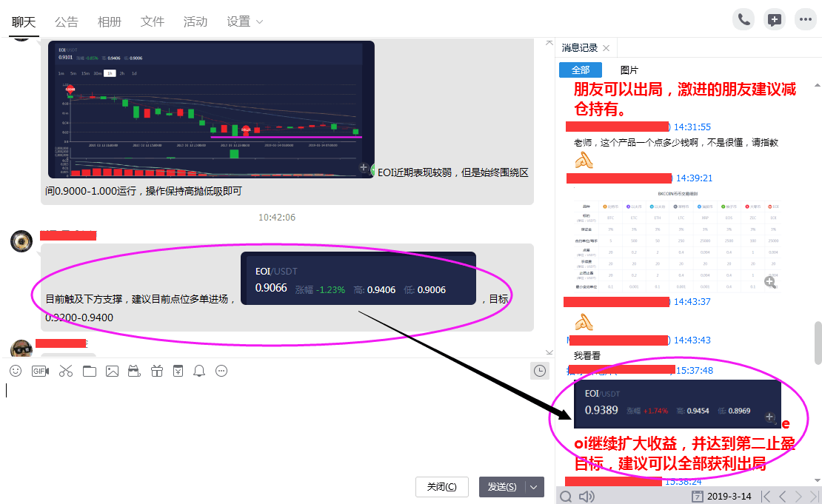Click the red packet icon in the toolbar
Screen dimensions: 822x504
(x=135, y=371)
